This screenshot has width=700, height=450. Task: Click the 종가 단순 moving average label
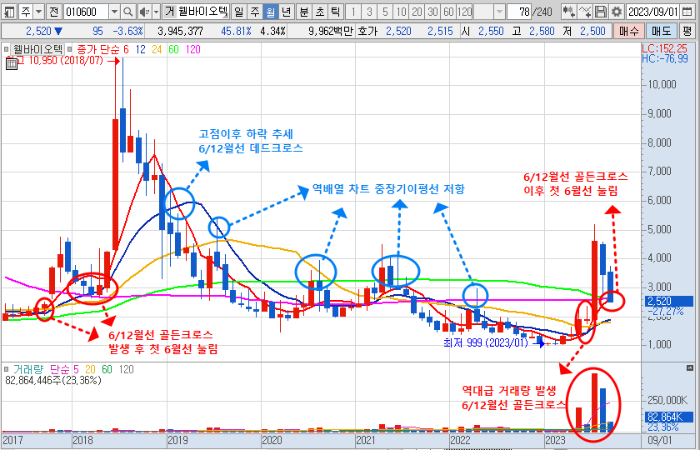(98, 49)
